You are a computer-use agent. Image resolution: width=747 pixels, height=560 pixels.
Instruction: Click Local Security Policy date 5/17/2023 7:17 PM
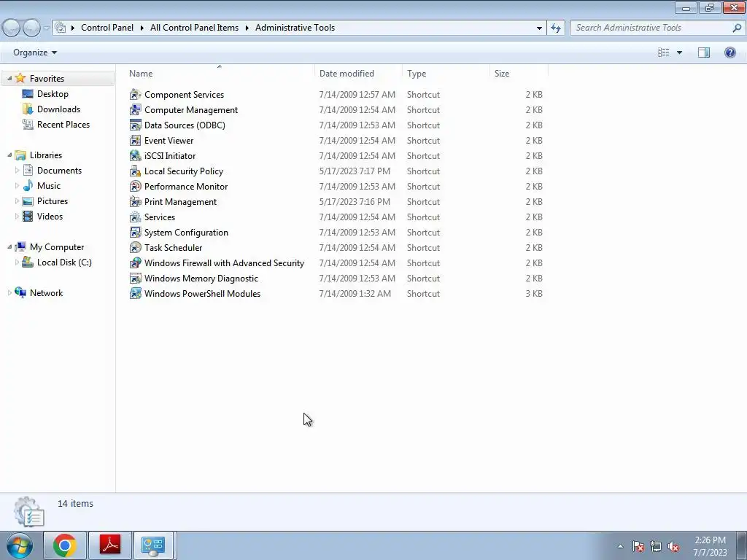(355, 171)
